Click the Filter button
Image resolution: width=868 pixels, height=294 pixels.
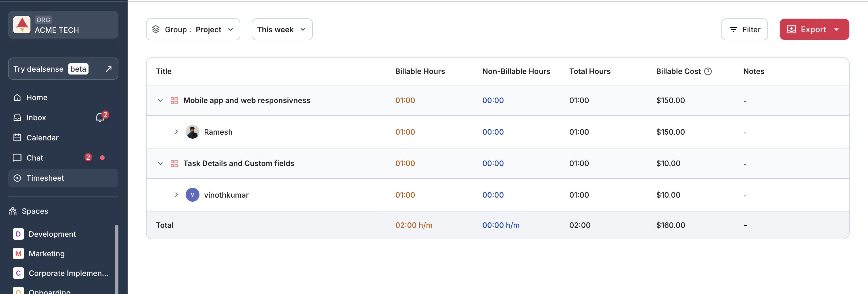point(744,30)
